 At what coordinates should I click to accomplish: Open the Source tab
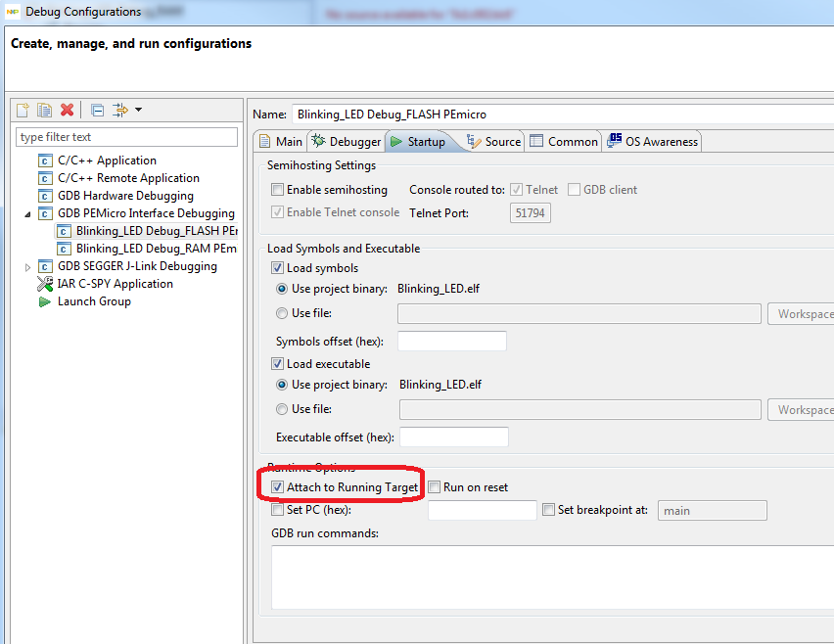[493, 142]
